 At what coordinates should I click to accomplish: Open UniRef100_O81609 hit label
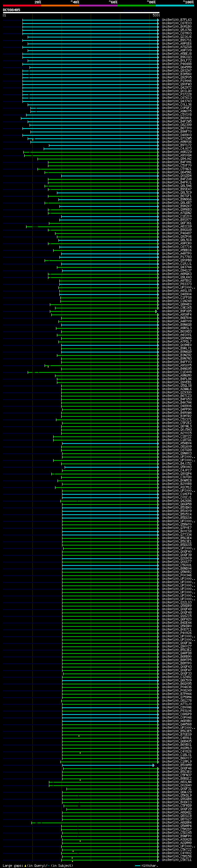pos(177,446)
